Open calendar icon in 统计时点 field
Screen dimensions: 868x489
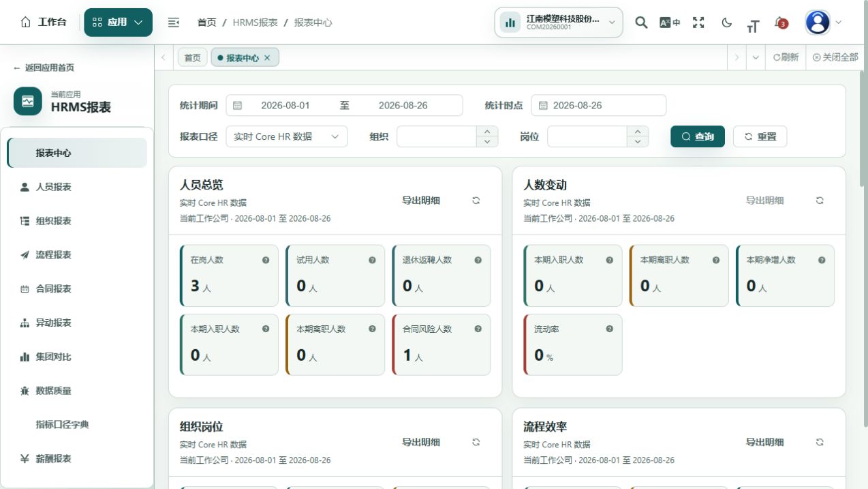[x=543, y=106]
